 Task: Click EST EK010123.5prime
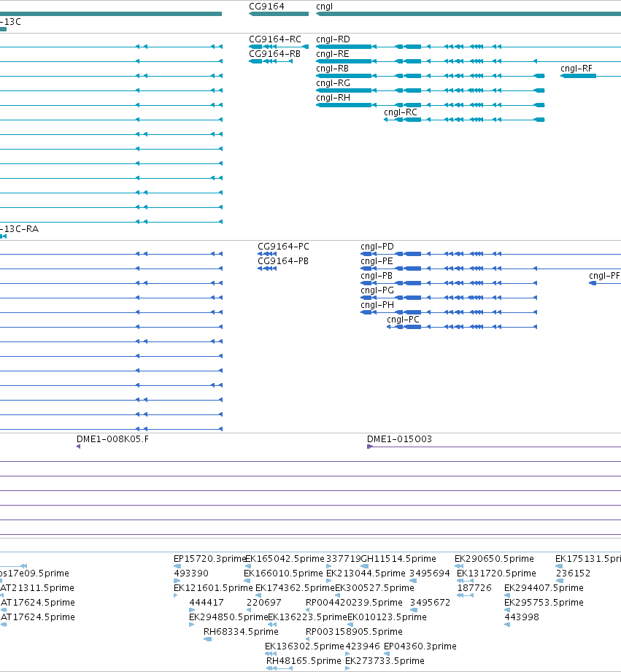coord(387,617)
